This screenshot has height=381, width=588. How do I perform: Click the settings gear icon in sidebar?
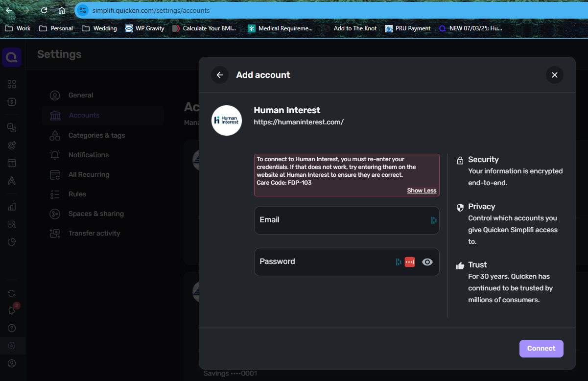coord(12,346)
